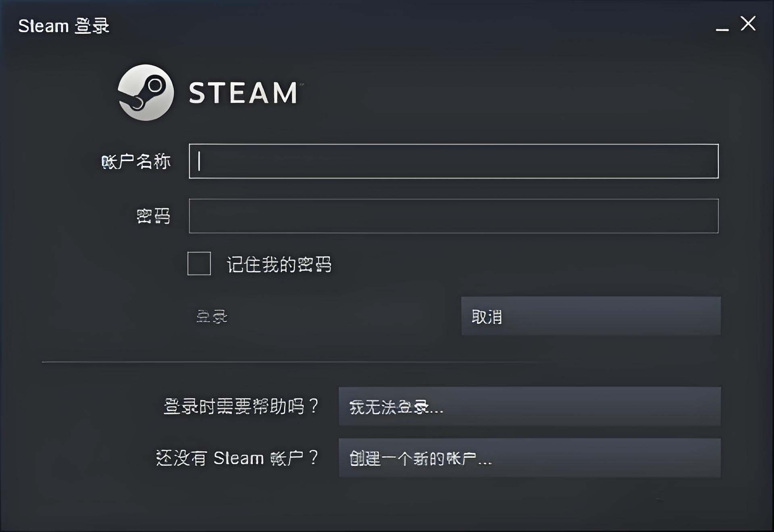The height and width of the screenshot is (532, 774).
Task: Click the STEAM wordmark text
Action: (243, 93)
